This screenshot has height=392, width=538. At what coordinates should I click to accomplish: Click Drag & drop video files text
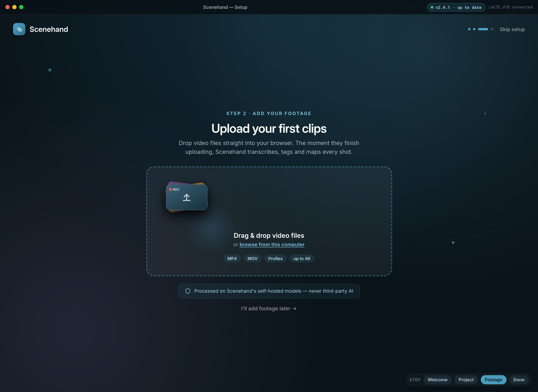pos(269,235)
